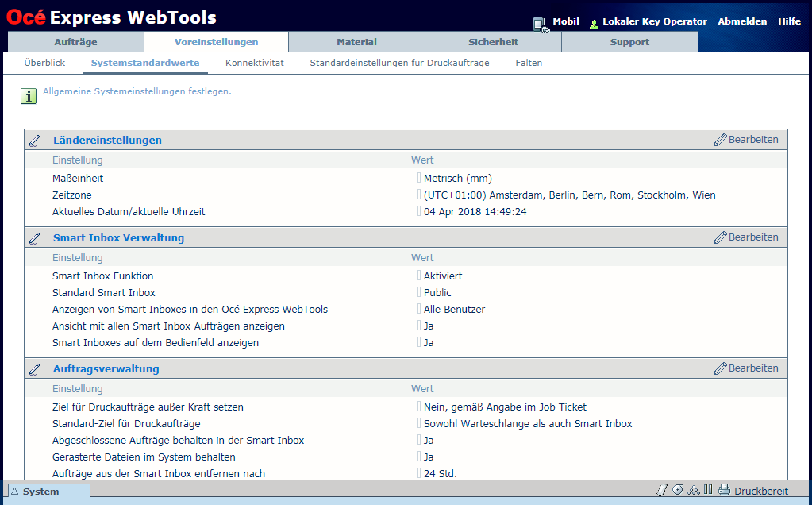Click the Zeitzone value to edit it
The image size is (812, 505).
click(569, 195)
